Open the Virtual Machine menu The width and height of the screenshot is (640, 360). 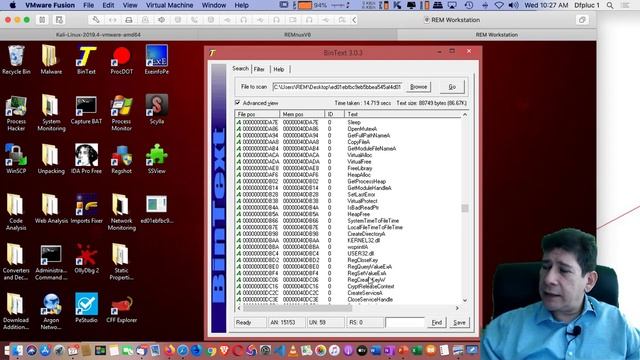point(169,5)
